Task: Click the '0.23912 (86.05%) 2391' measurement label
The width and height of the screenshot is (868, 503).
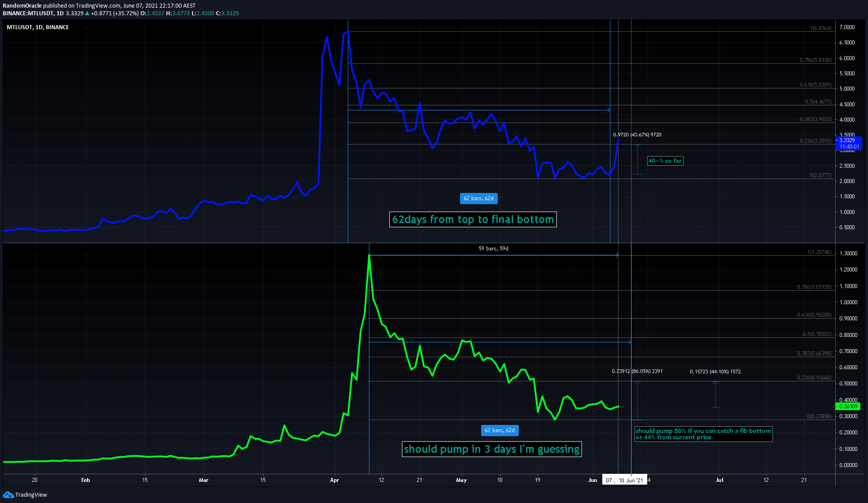Action: tap(637, 371)
